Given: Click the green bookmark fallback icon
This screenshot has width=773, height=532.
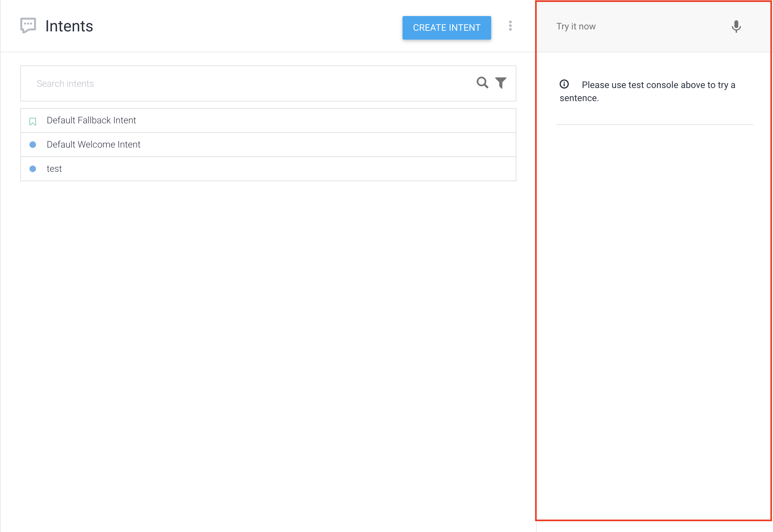Looking at the screenshot, I should [x=33, y=122].
